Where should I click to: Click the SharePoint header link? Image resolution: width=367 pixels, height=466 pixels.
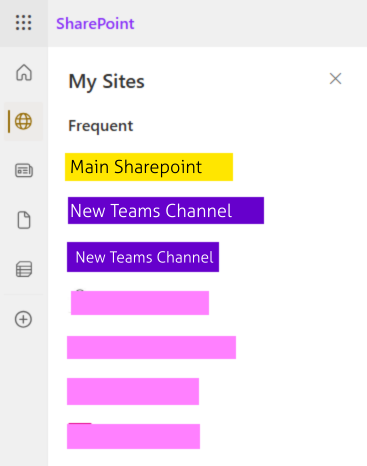95,24
